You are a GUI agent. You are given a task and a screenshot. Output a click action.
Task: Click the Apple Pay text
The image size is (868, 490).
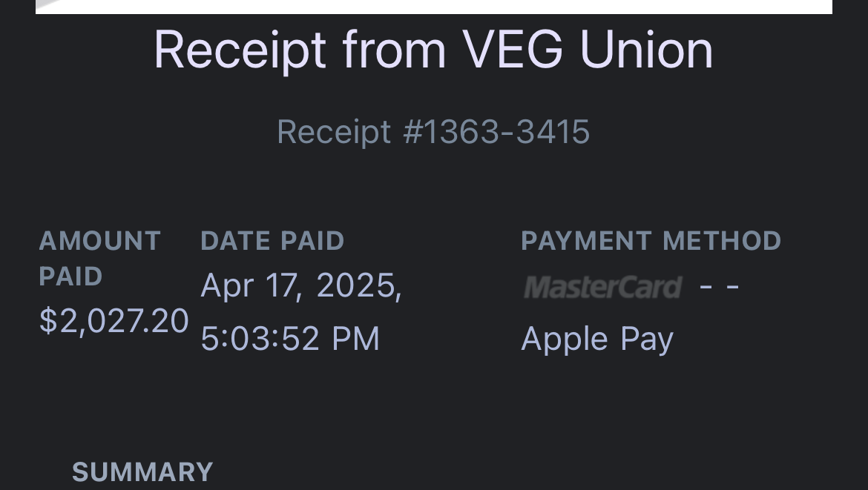point(597,339)
